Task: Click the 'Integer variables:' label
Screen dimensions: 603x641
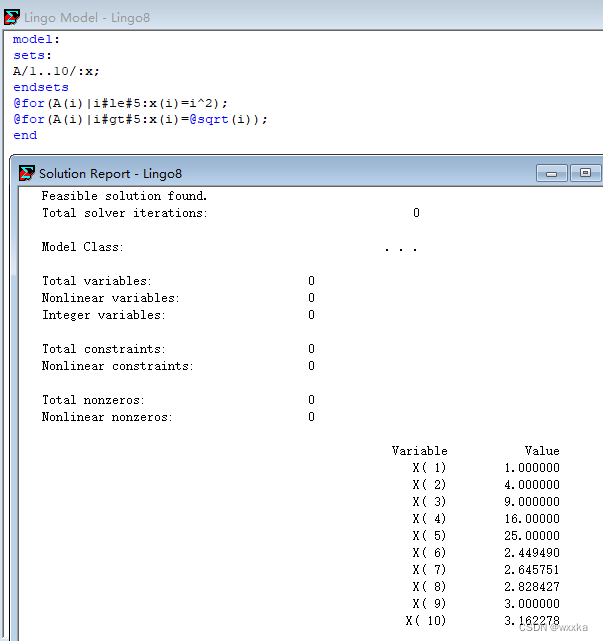Action: [103, 315]
